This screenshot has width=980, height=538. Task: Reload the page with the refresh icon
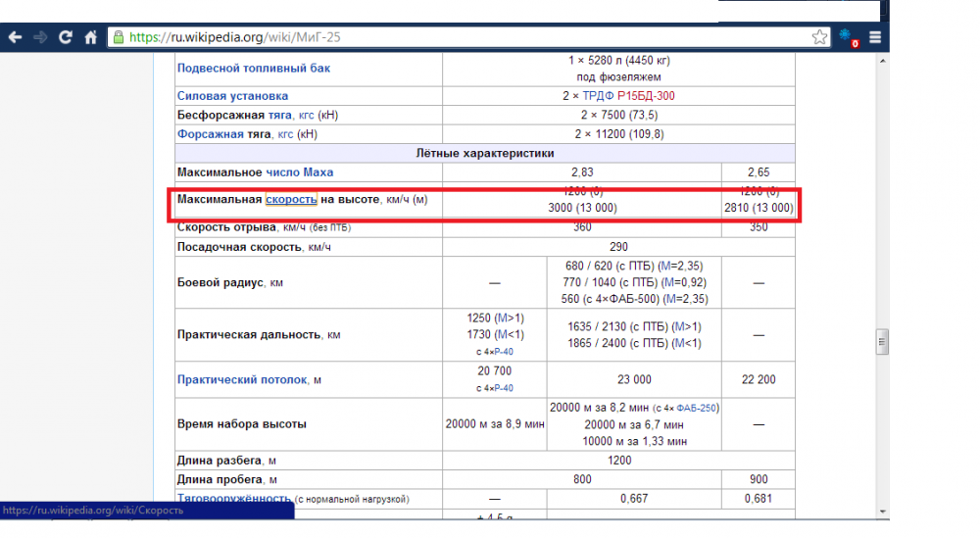pos(65,37)
